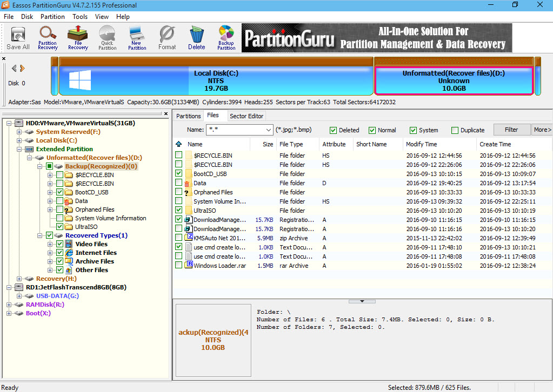Expand the USB-DATA(G:) tree node
553x392 pixels.
(19, 296)
